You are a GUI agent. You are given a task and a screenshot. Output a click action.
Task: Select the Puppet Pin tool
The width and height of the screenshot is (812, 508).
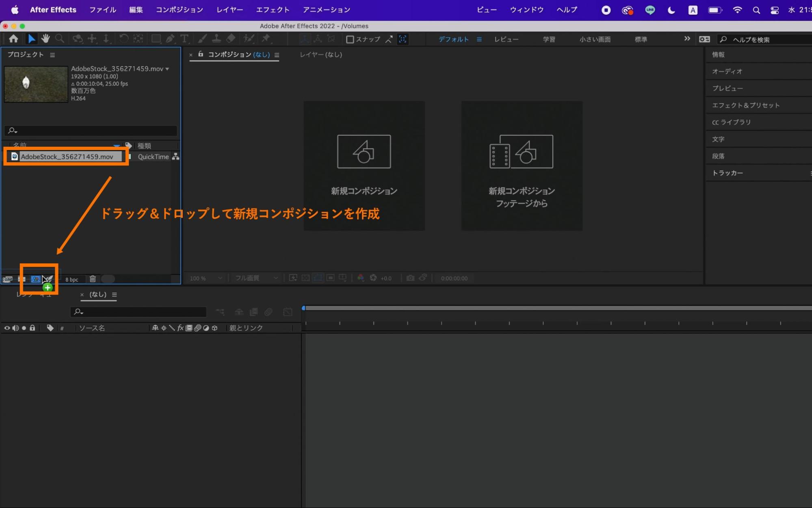(266, 39)
